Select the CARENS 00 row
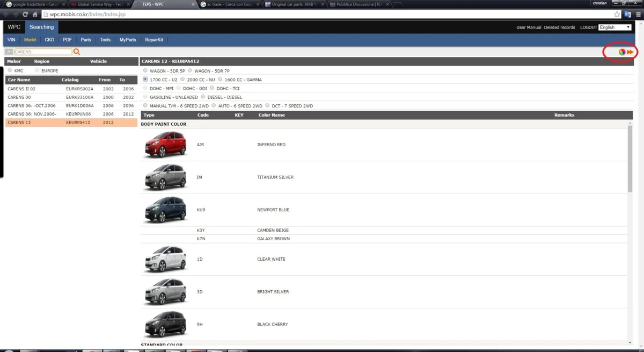This screenshot has width=644, height=352. [x=71, y=97]
